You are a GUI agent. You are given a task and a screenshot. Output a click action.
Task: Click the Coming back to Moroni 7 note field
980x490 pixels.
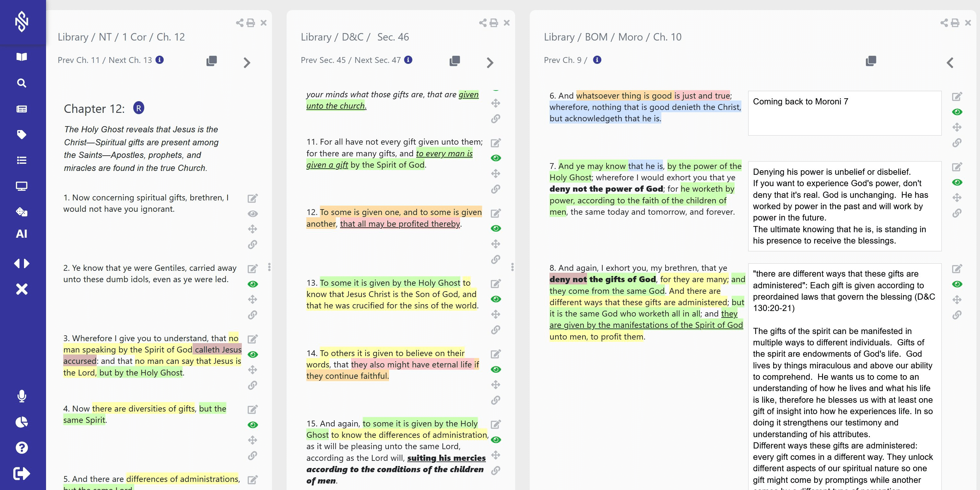click(x=844, y=113)
